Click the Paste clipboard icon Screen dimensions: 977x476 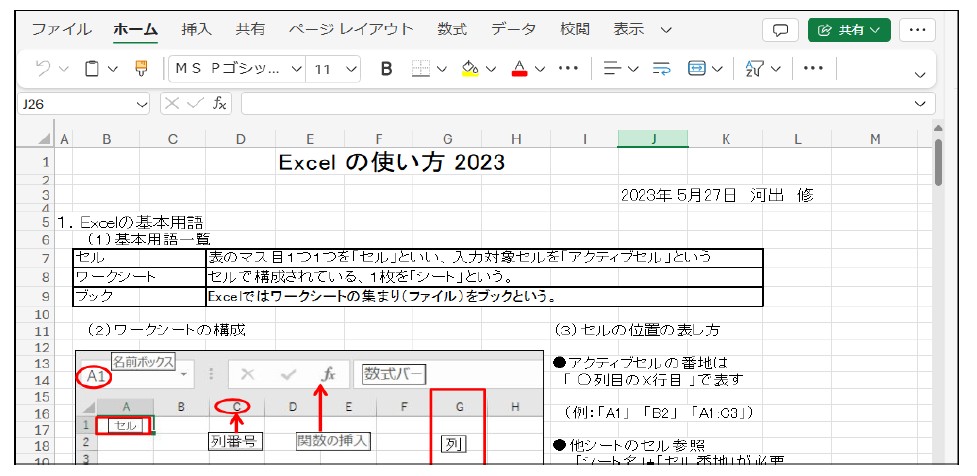92,69
